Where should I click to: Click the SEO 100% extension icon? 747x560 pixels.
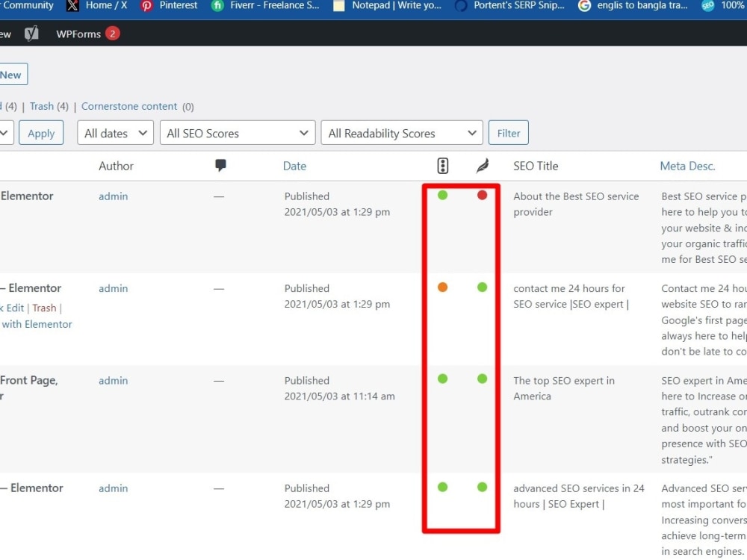click(x=708, y=6)
